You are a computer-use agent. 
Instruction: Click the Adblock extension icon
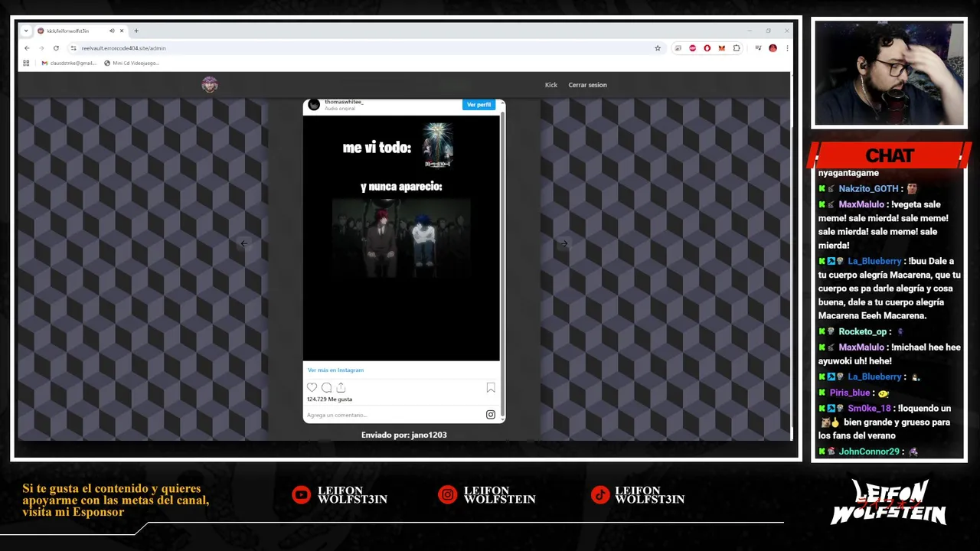click(x=692, y=48)
